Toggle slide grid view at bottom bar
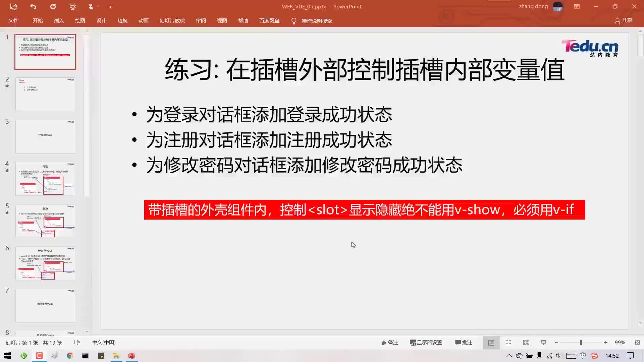The height and width of the screenshot is (362, 644). [x=508, y=342]
